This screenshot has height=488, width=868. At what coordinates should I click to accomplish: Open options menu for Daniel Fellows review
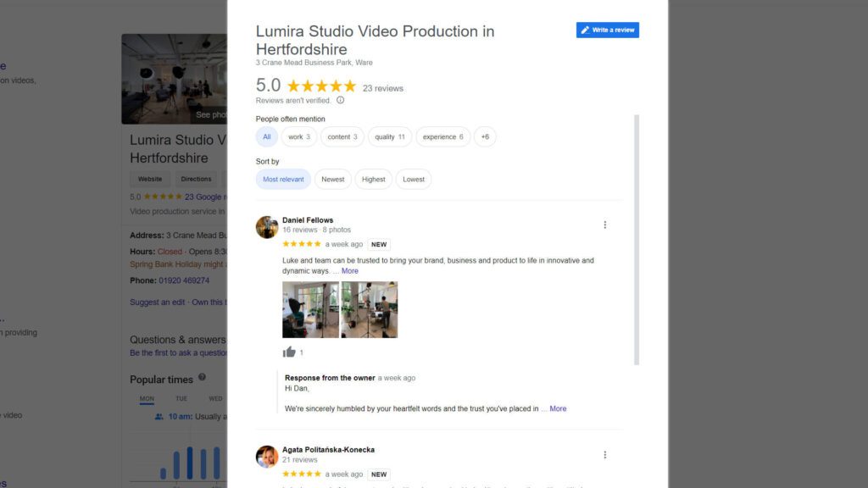pos(604,225)
